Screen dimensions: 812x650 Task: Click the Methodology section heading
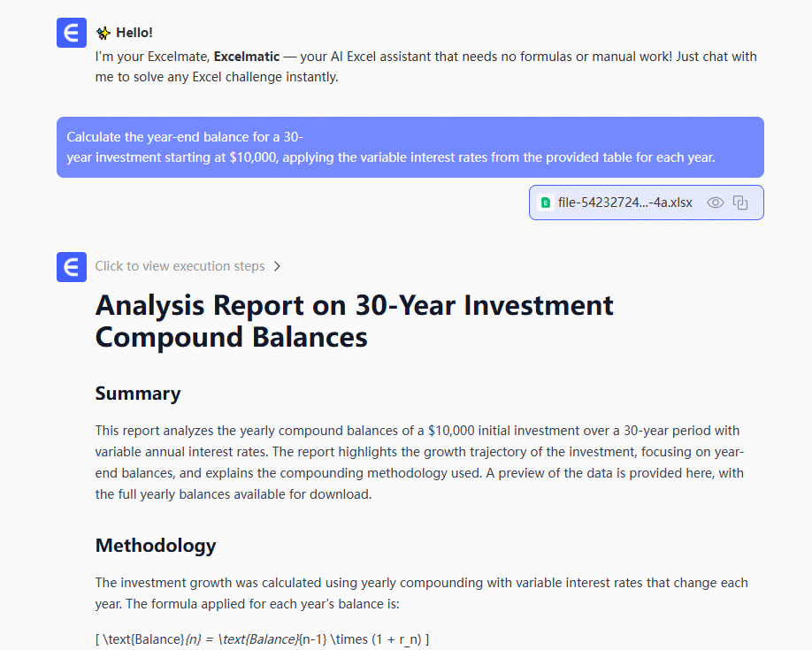tap(155, 545)
